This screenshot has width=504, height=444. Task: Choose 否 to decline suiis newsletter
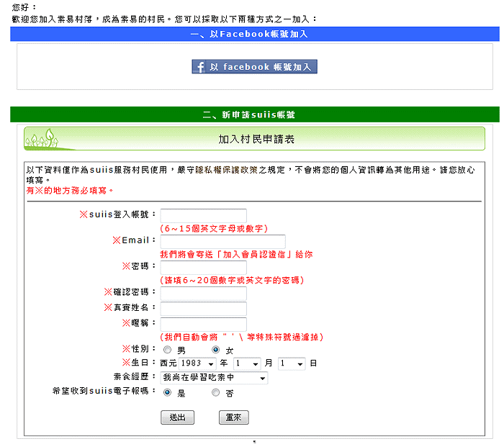tap(215, 393)
